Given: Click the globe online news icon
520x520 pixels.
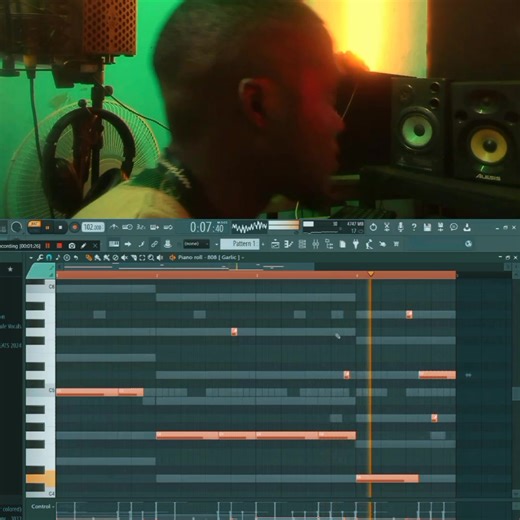Looking at the screenshot, I should (468, 244).
